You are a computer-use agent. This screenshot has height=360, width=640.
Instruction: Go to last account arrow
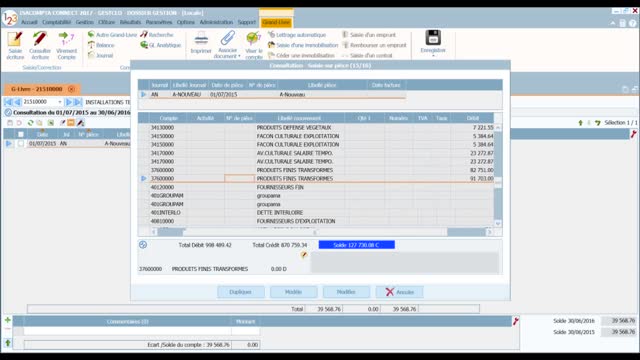(x=78, y=102)
